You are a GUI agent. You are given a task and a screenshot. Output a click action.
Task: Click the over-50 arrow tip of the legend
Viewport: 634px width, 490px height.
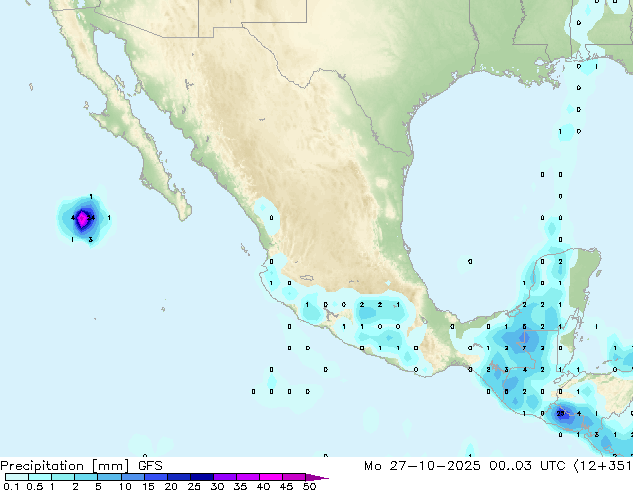pyautogui.click(x=317, y=477)
